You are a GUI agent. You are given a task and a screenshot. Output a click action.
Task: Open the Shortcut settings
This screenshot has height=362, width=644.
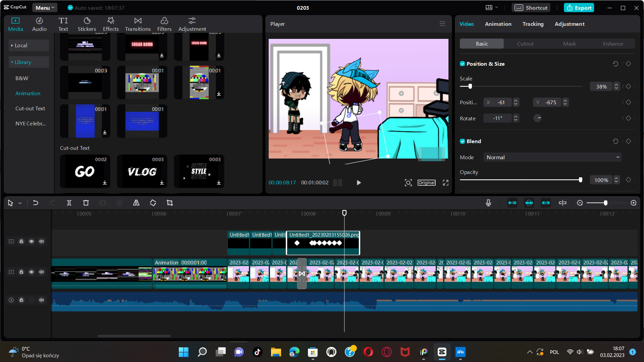(x=531, y=7)
